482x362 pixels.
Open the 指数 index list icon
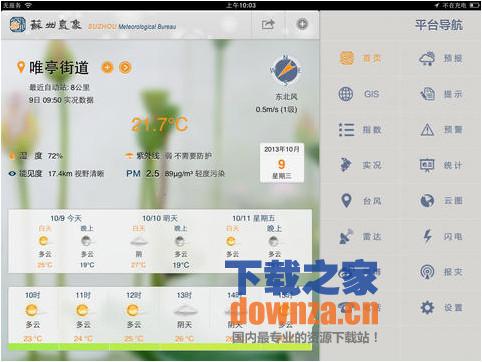[346, 130]
